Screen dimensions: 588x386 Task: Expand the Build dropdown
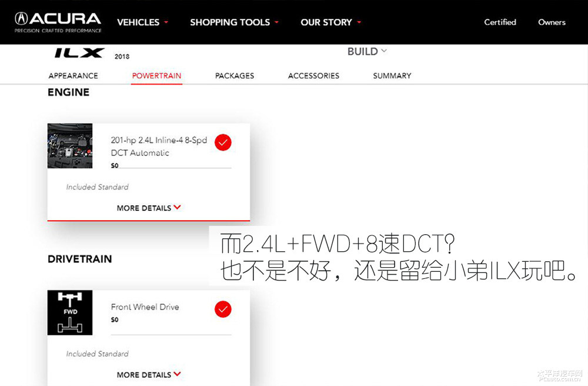(367, 51)
